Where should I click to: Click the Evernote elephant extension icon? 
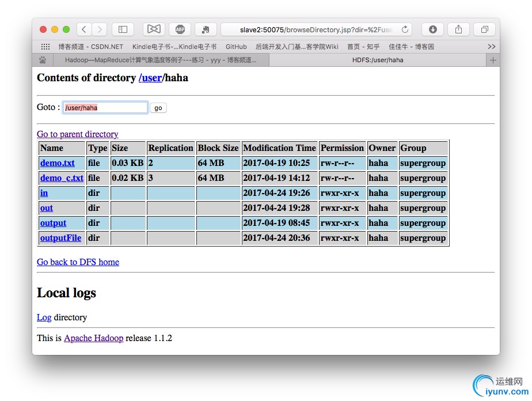206,29
